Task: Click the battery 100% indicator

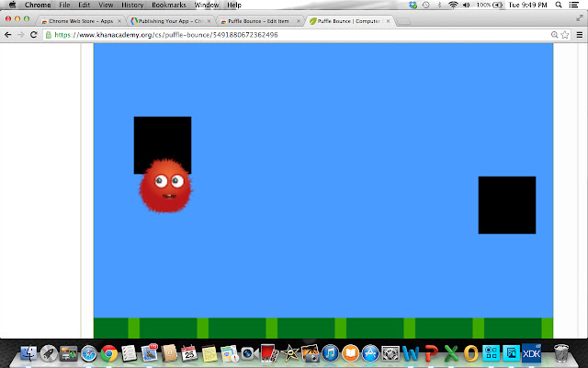Action: coord(490,5)
